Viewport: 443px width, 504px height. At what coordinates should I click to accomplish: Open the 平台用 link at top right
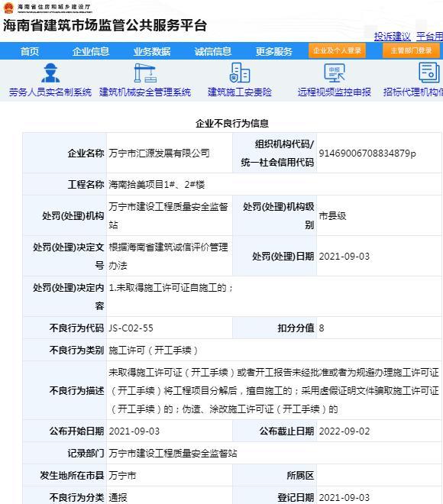(429, 37)
